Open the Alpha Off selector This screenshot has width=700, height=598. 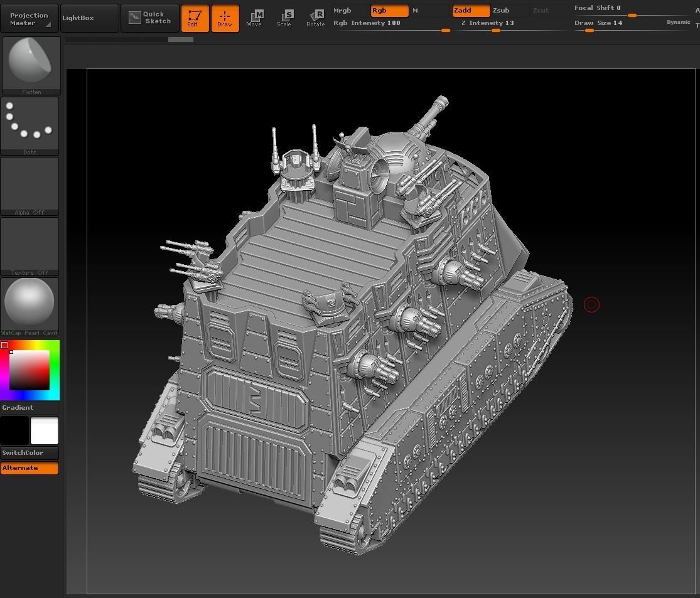(x=30, y=186)
